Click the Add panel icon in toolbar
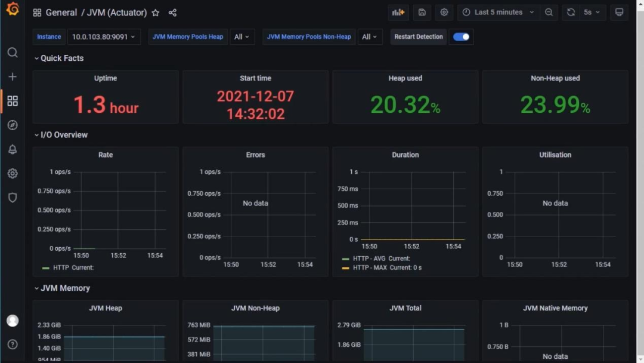 point(398,13)
